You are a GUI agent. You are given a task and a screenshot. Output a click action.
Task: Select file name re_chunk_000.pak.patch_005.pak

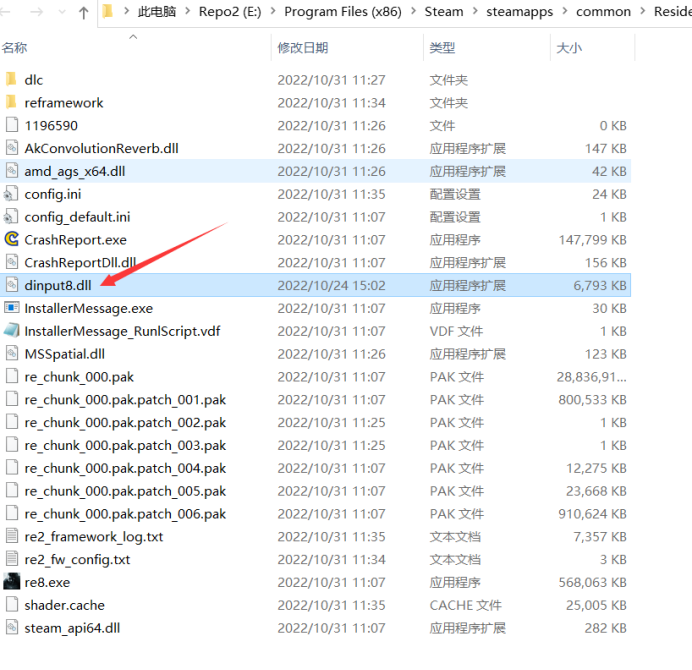(x=125, y=491)
